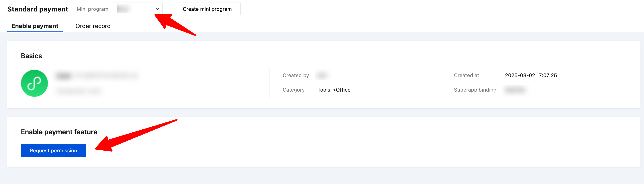Click the Category field label
Viewport: 644px width, 184px height.
[x=293, y=90]
